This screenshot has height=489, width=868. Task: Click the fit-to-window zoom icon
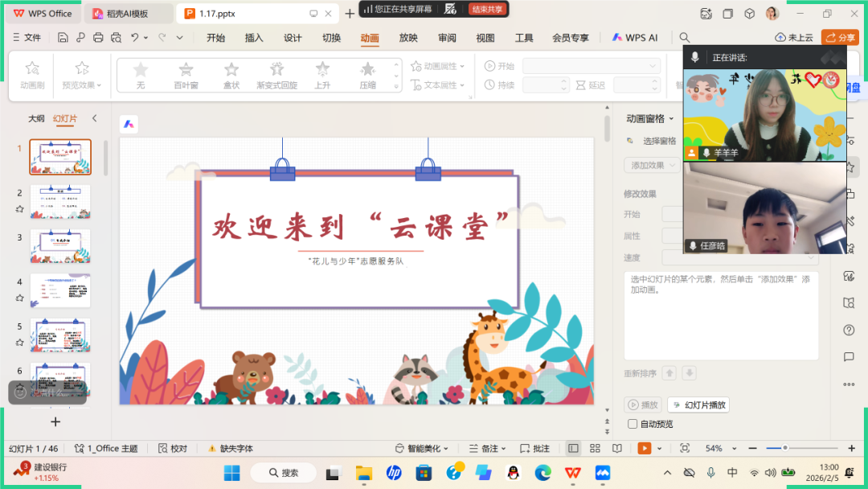coord(684,448)
